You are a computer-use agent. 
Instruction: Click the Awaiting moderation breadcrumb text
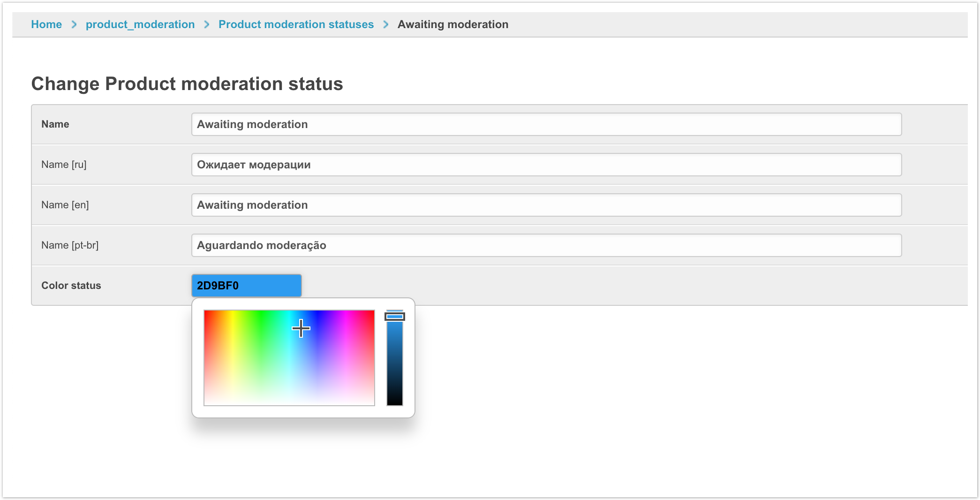[x=452, y=24]
